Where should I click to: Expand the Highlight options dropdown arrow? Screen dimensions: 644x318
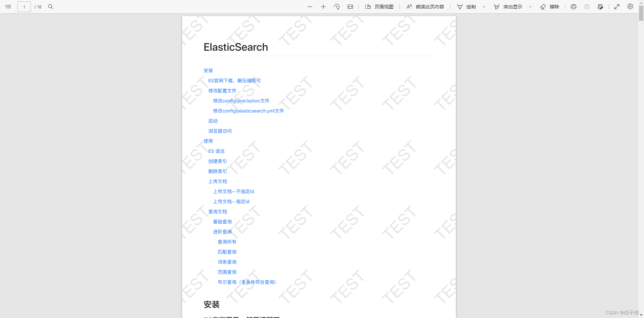click(530, 7)
